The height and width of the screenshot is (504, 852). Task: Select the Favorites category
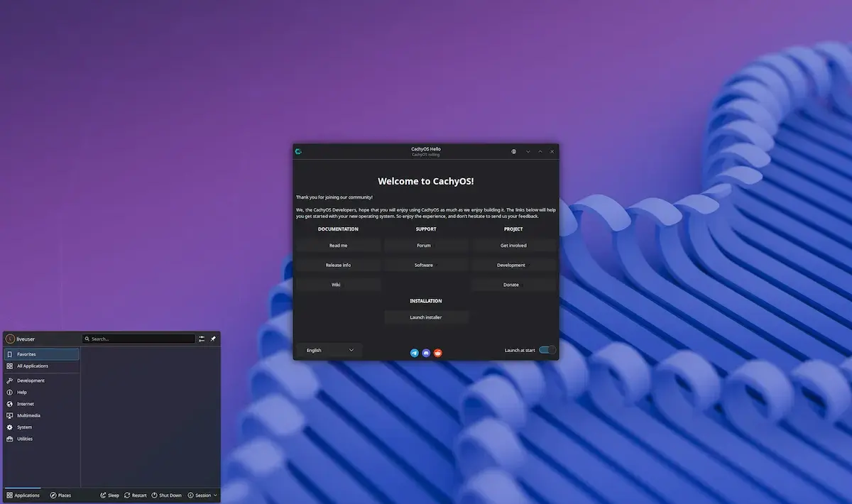pyautogui.click(x=42, y=354)
